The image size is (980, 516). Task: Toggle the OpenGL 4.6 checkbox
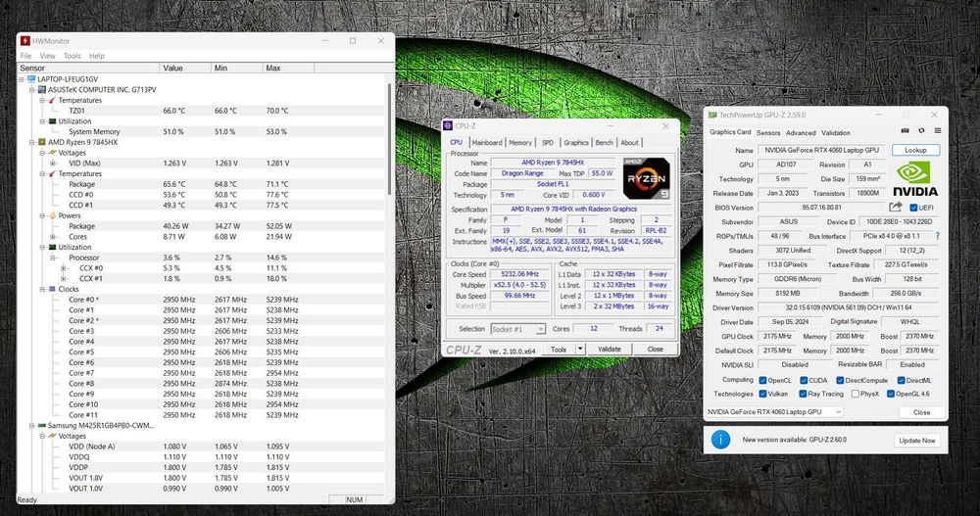[891, 395]
